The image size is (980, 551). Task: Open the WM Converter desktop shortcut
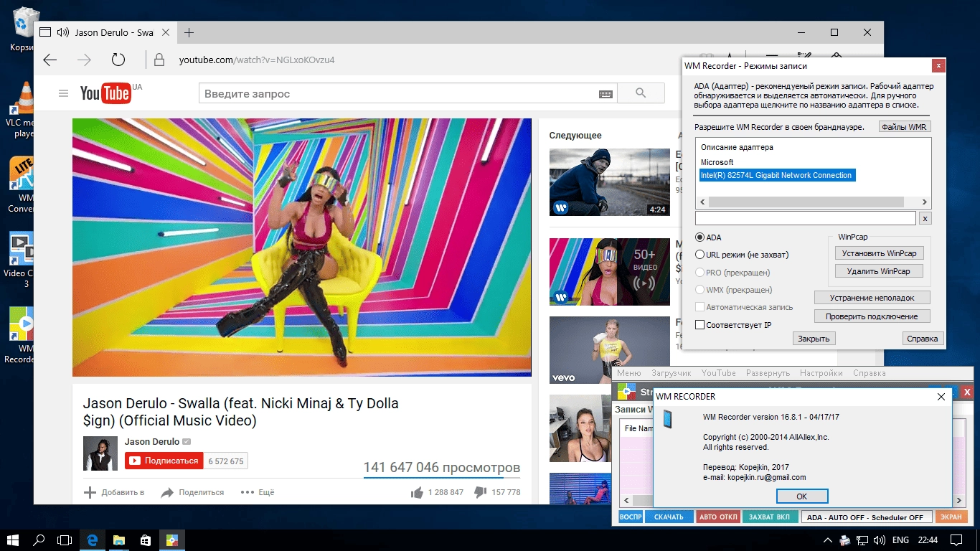tap(21, 184)
